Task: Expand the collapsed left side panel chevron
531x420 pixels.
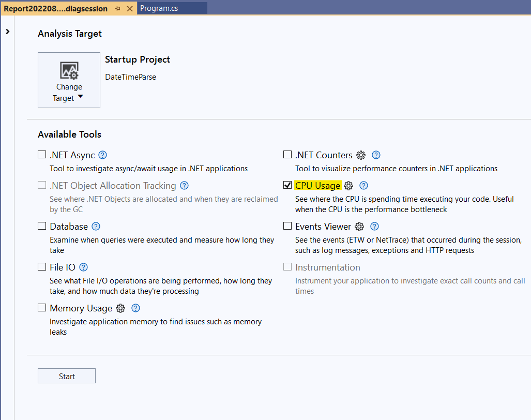Action: click(7, 32)
